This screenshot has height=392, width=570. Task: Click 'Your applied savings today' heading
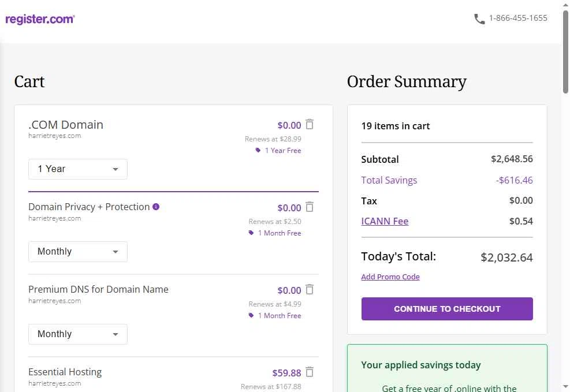click(420, 365)
